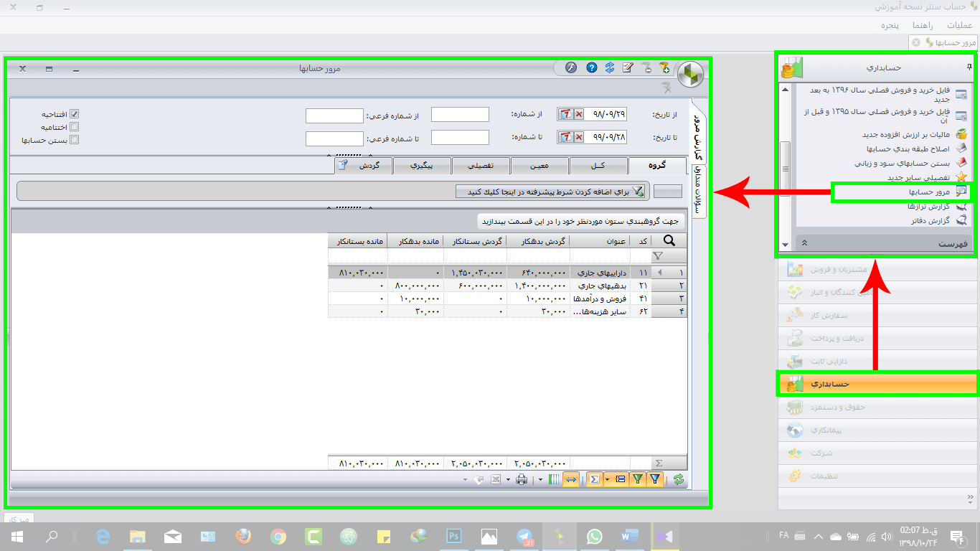Click the advanced filter condition button
Screen dimensions: 980x551
(x=550, y=192)
